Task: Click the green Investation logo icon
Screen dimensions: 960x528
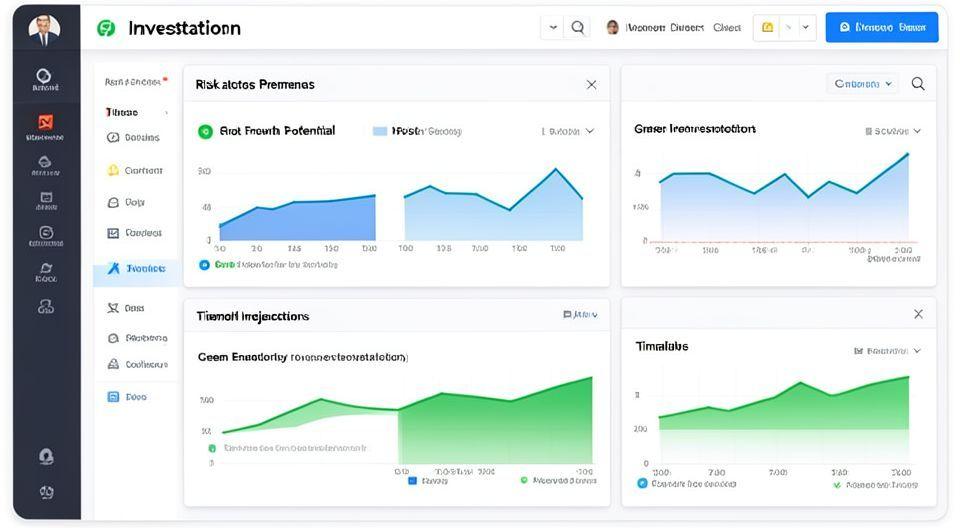Action: click(106, 28)
